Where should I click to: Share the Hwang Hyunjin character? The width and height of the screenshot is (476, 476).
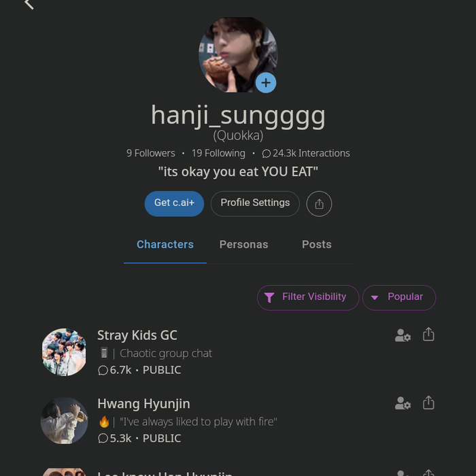tap(428, 403)
